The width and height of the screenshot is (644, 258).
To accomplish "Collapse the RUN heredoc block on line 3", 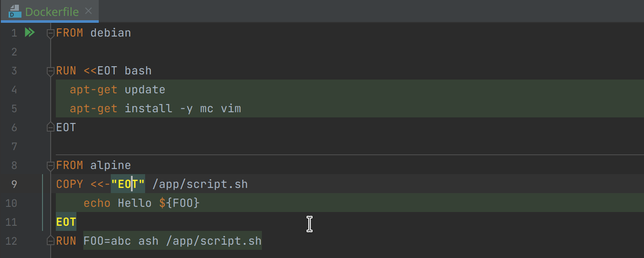I will point(50,71).
